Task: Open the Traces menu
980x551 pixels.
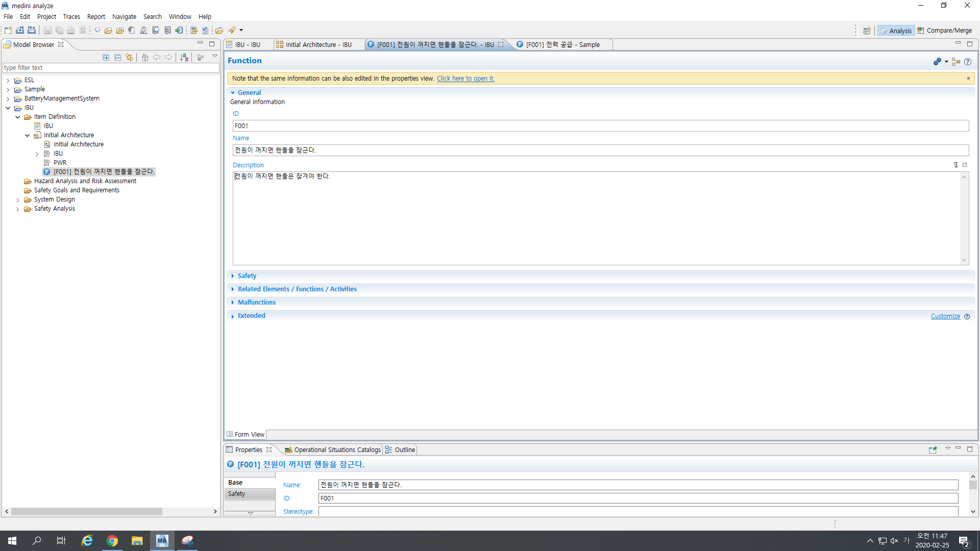Action: [71, 17]
